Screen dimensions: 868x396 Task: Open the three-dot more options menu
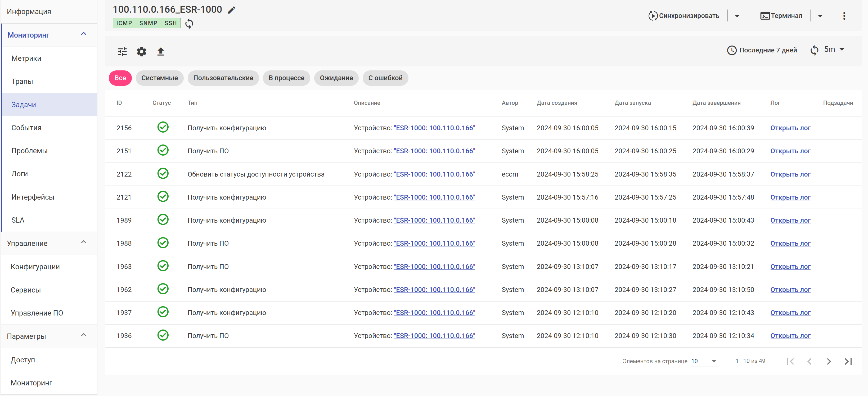(x=844, y=16)
